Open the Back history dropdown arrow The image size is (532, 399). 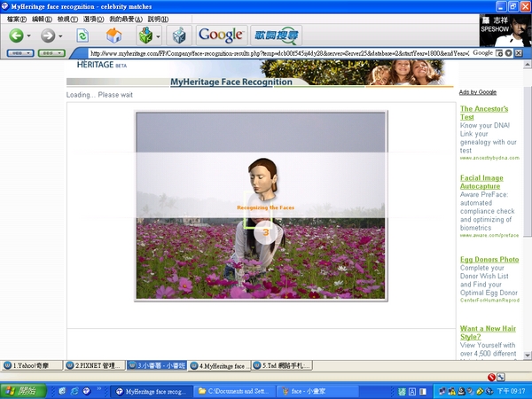tap(29, 35)
